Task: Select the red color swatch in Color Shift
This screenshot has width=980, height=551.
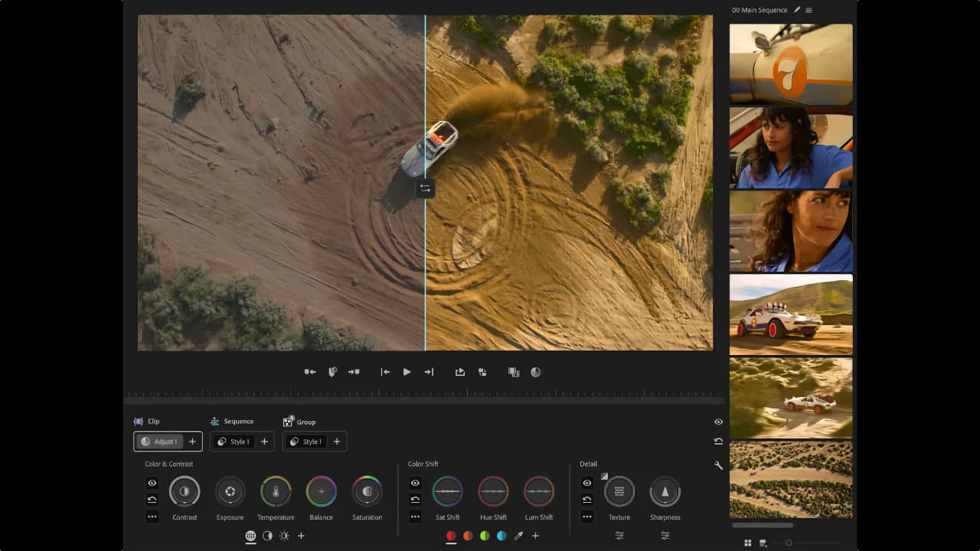Action: click(x=451, y=536)
